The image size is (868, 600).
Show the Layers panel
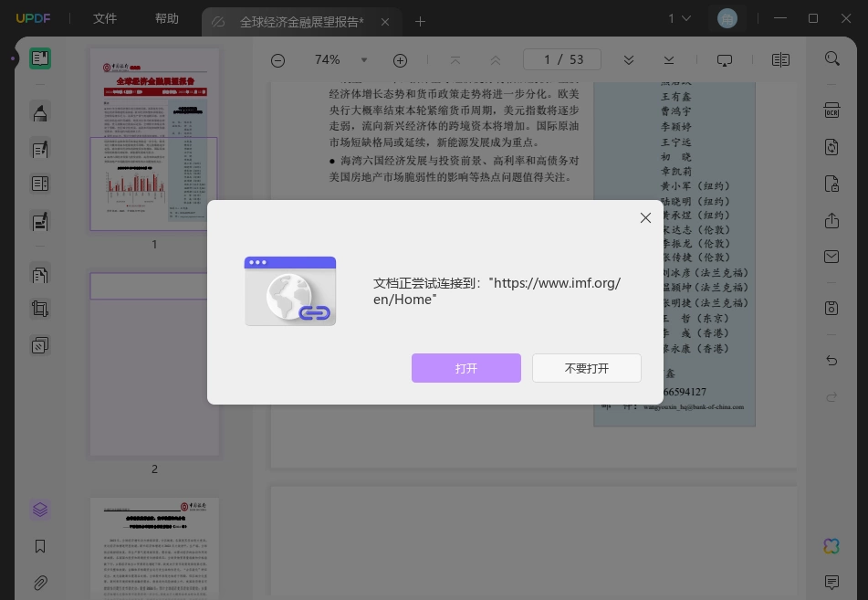tap(40, 510)
